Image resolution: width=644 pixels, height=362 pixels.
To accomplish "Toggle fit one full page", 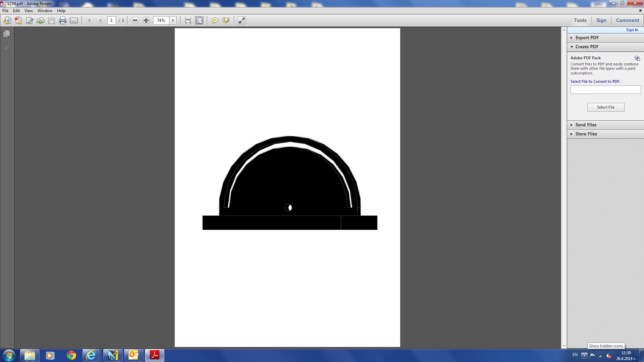I will pyautogui.click(x=199, y=20).
